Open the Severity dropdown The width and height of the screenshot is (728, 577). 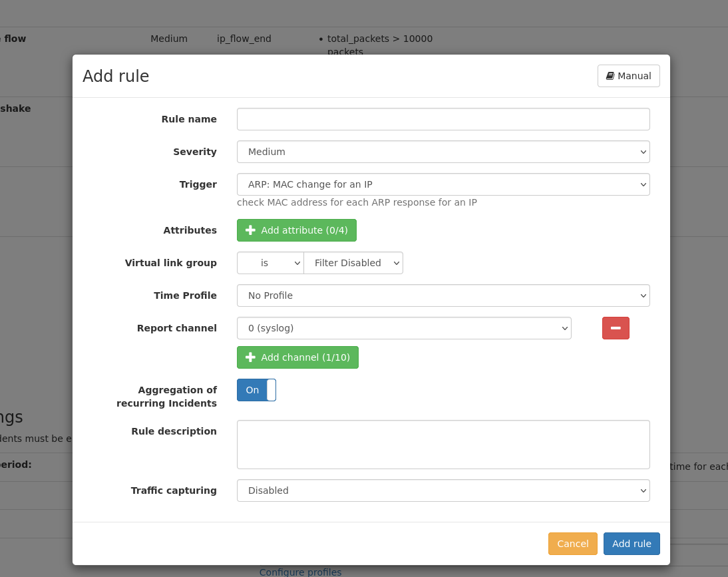click(x=443, y=152)
